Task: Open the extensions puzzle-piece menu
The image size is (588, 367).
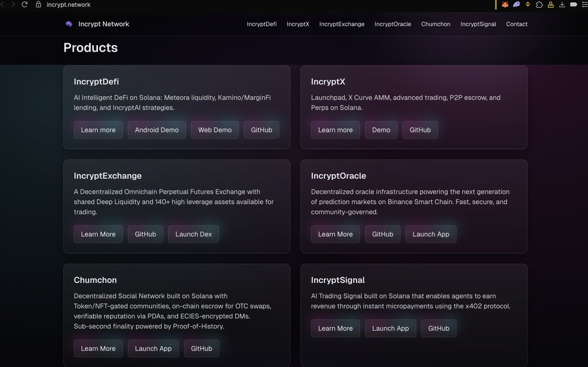Action: pos(539,4)
